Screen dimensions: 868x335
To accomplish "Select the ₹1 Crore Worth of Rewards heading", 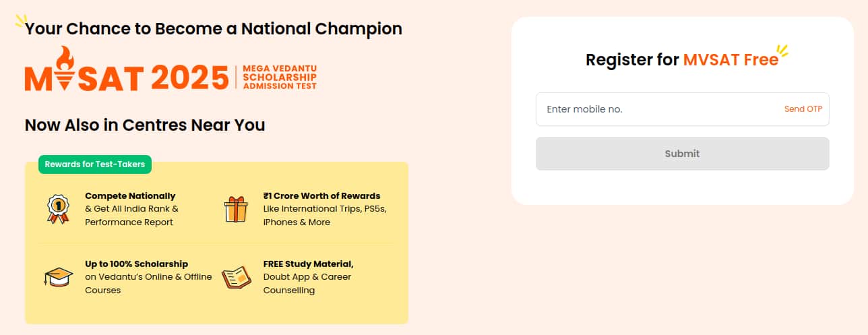I will coord(321,196).
